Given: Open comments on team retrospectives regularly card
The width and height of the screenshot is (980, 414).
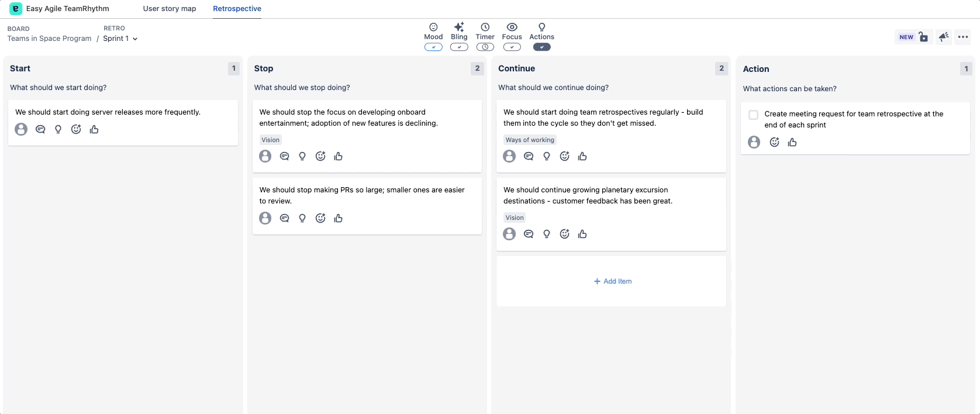Looking at the screenshot, I should pyautogui.click(x=529, y=156).
